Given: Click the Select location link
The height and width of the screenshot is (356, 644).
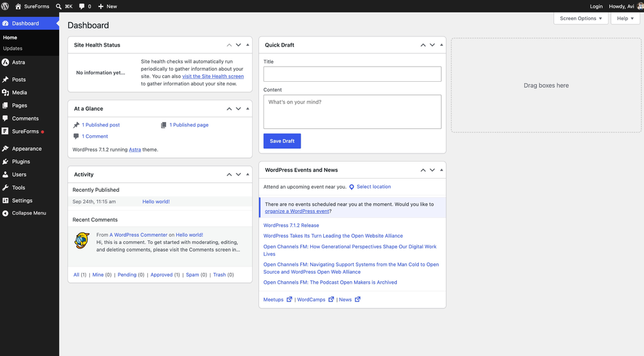Looking at the screenshot, I should tap(374, 187).
